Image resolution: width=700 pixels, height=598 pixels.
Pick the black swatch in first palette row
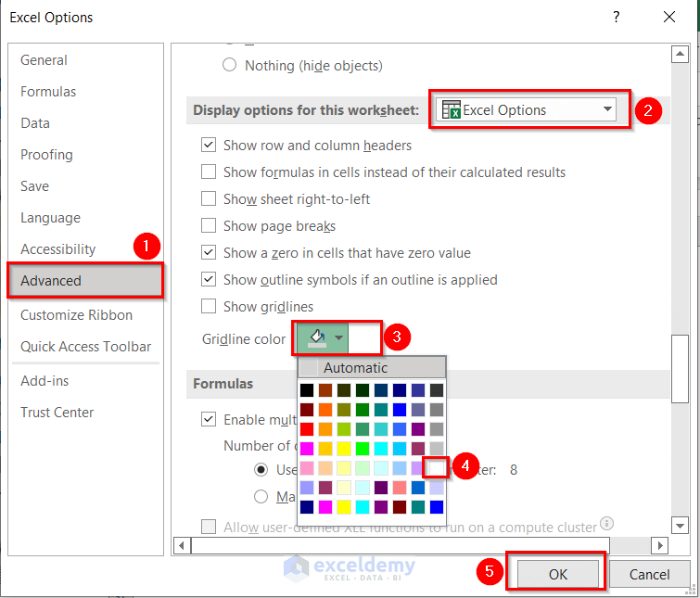point(307,390)
